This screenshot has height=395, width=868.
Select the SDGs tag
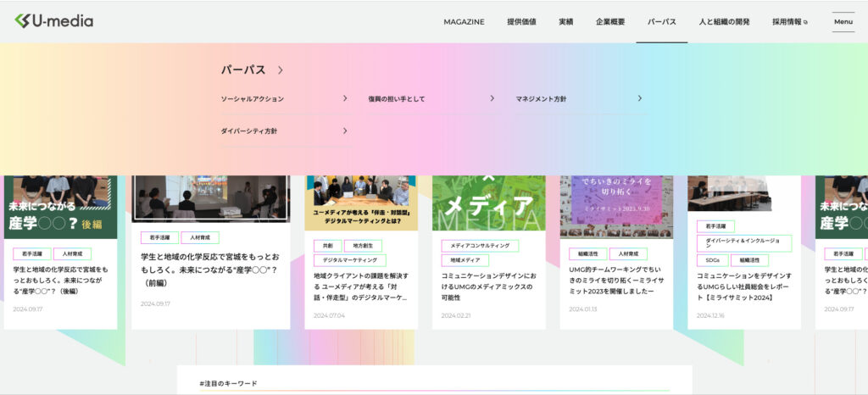[712, 260]
